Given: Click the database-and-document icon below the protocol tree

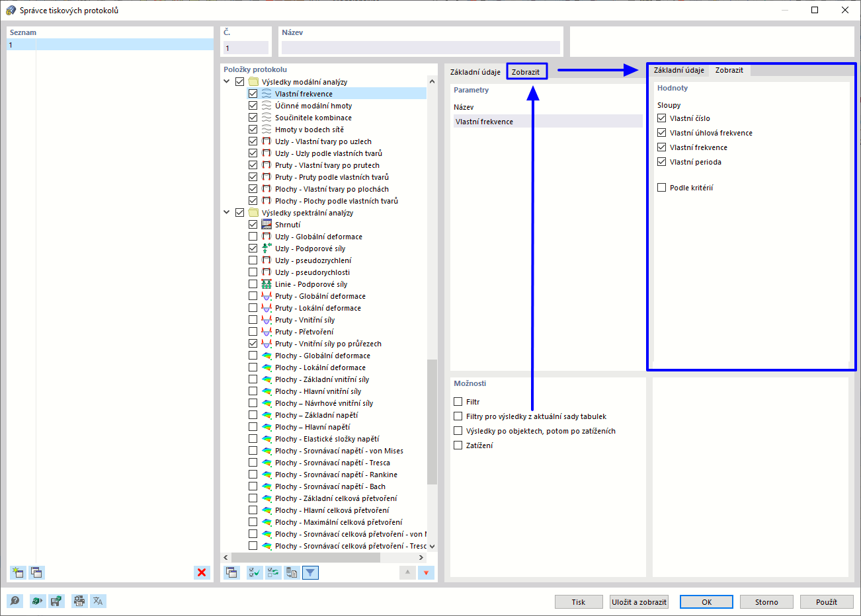Looking at the screenshot, I should click(x=292, y=572).
